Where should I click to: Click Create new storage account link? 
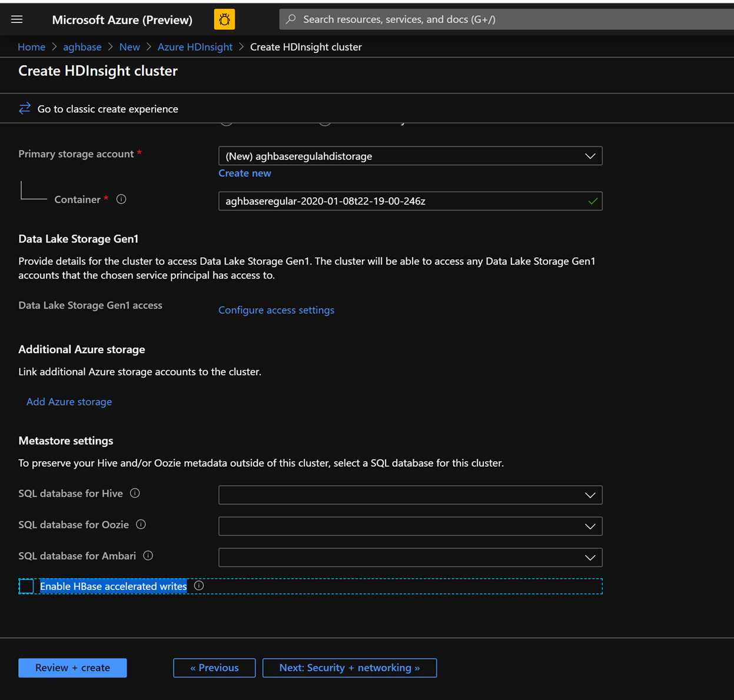click(x=245, y=173)
